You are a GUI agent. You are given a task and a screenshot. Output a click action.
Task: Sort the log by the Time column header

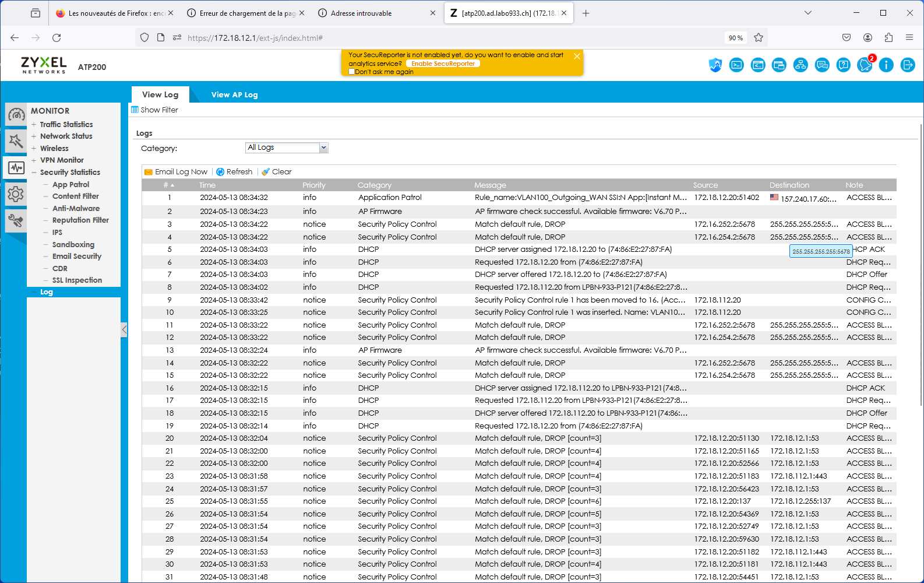(x=207, y=185)
